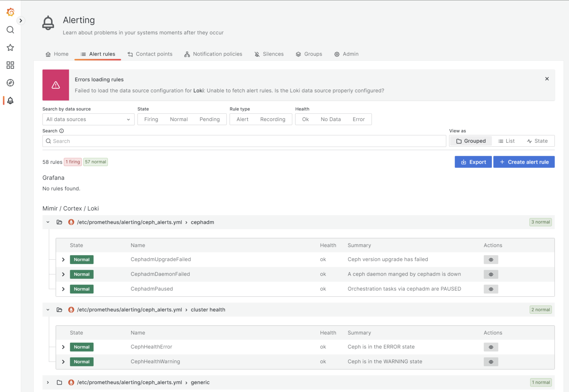Click the Grafana logo icon

coord(10,12)
